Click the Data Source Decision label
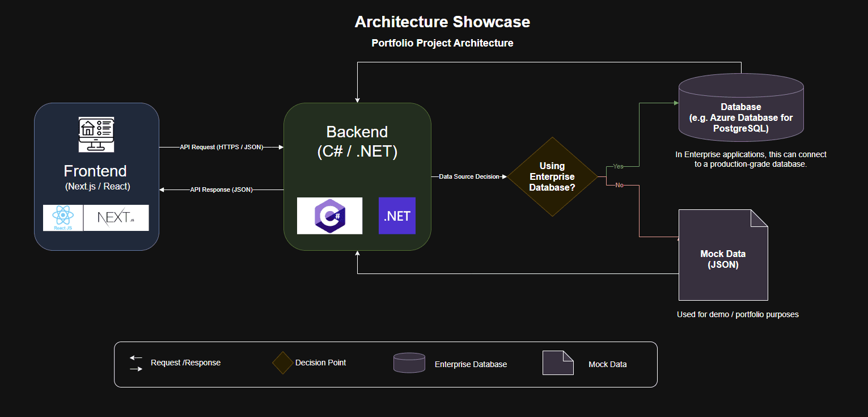 click(x=469, y=176)
